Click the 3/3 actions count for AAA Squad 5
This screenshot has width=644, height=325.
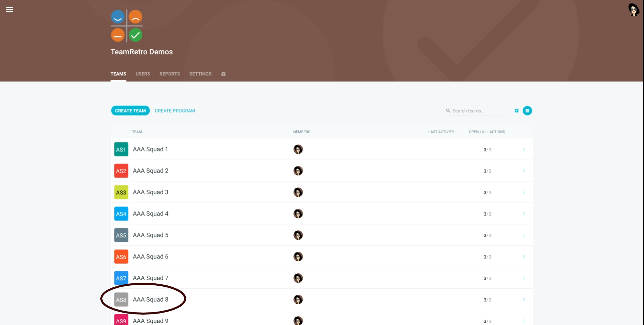(x=487, y=236)
